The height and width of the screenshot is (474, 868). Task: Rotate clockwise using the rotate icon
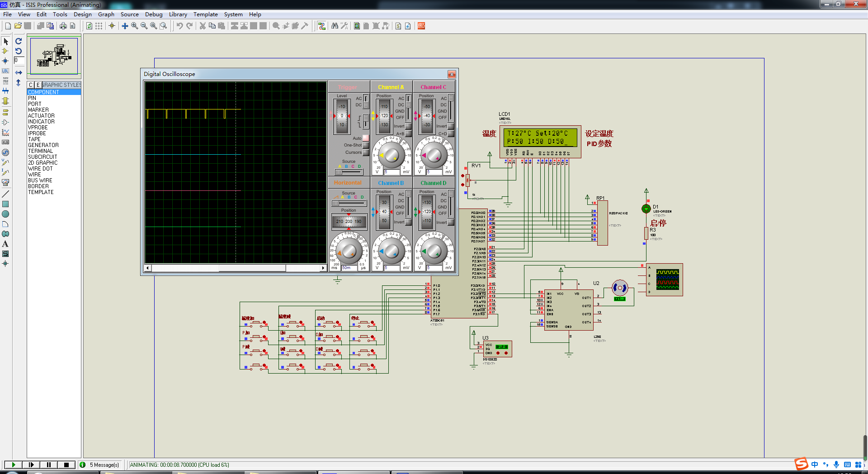(x=19, y=42)
